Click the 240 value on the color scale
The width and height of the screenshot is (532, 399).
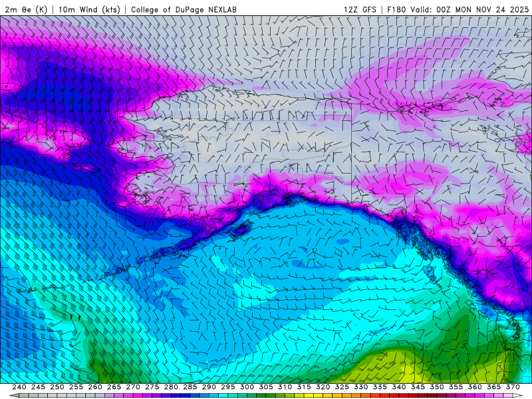[19, 387]
